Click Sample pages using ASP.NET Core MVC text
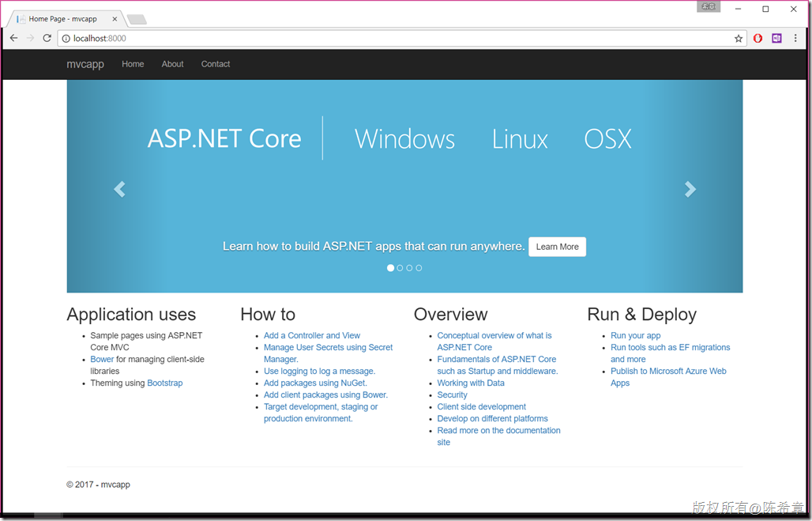Image resolution: width=812 pixels, height=521 pixels. tap(146, 341)
